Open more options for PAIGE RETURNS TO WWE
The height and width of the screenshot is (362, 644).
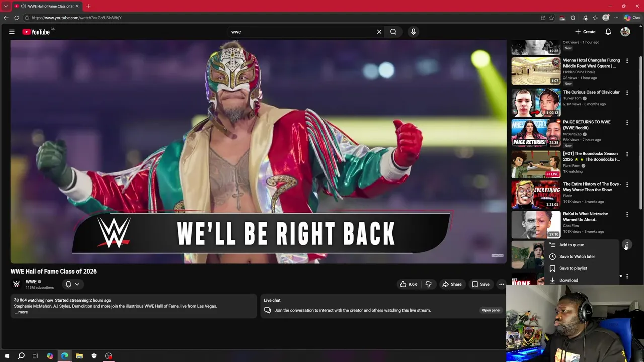[627, 123]
